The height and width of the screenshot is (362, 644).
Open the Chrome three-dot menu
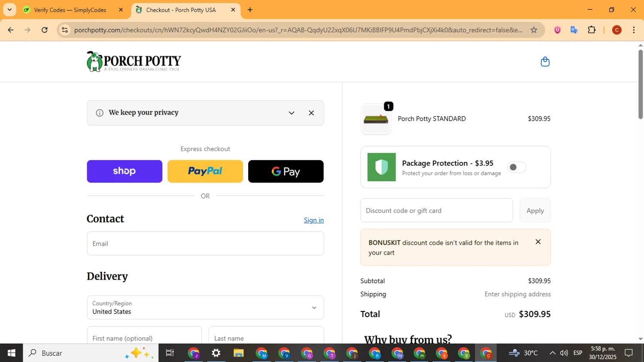pos(634,30)
